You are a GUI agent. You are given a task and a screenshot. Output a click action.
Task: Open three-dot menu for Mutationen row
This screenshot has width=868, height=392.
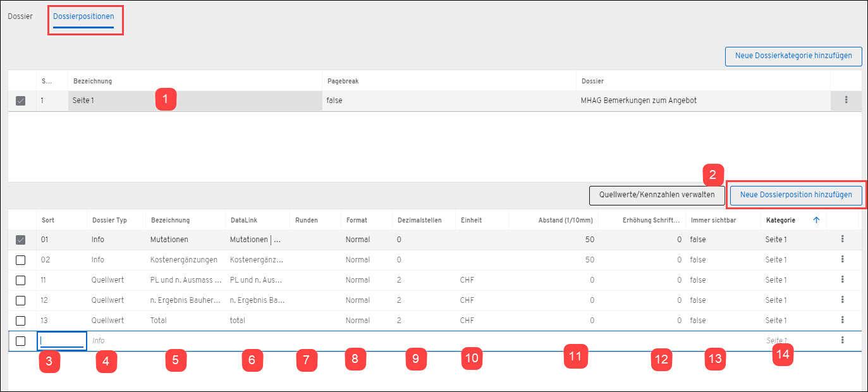pyautogui.click(x=842, y=239)
